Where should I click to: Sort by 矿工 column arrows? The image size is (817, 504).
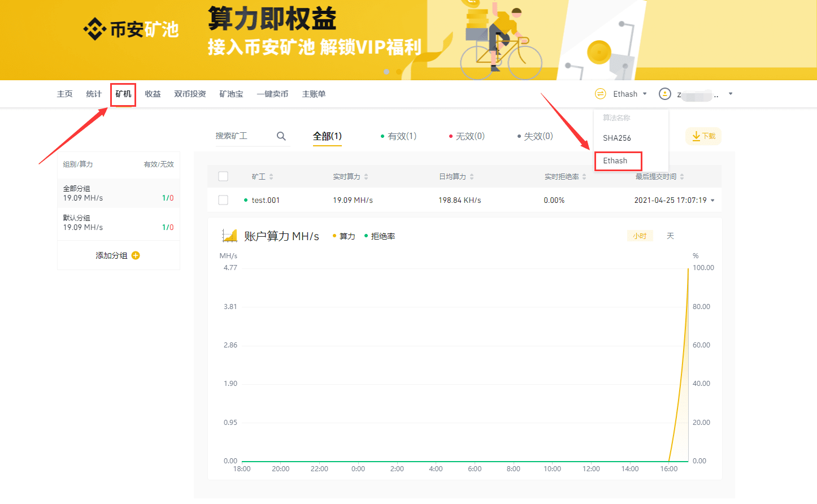click(271, 177)
